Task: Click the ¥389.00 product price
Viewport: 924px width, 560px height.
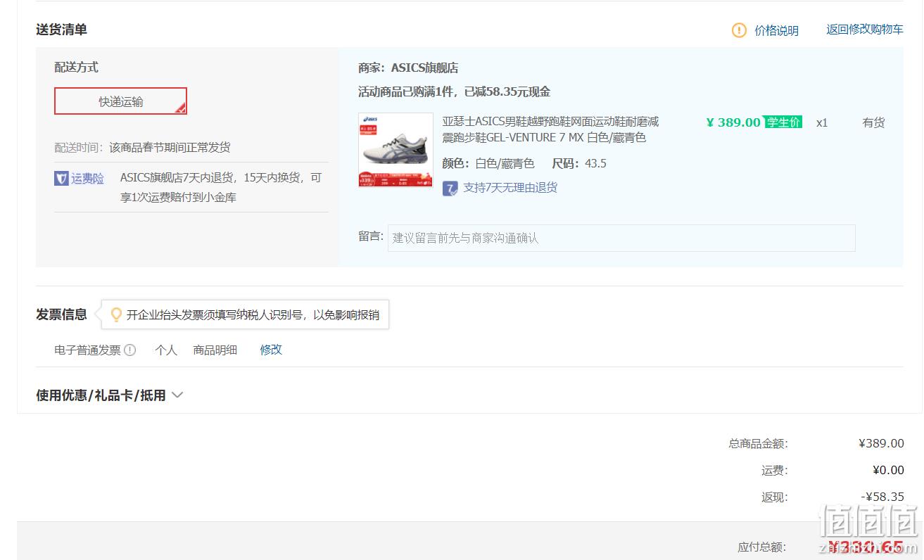Action: coord(733,122)
